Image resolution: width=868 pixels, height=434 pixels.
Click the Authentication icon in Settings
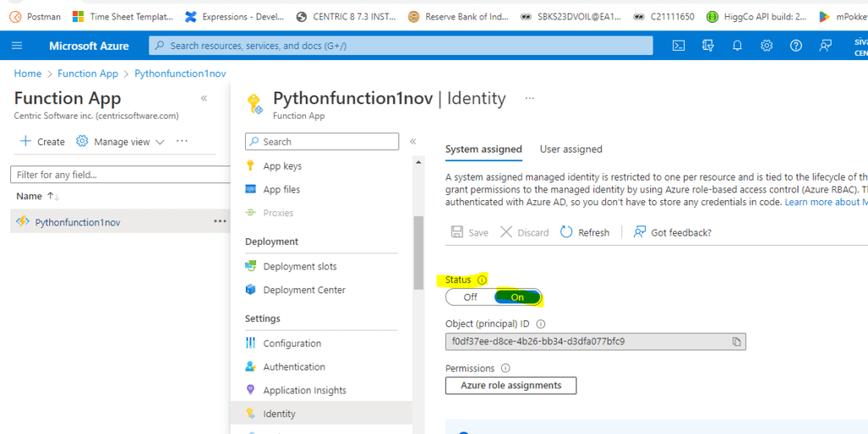click(251, 366)
